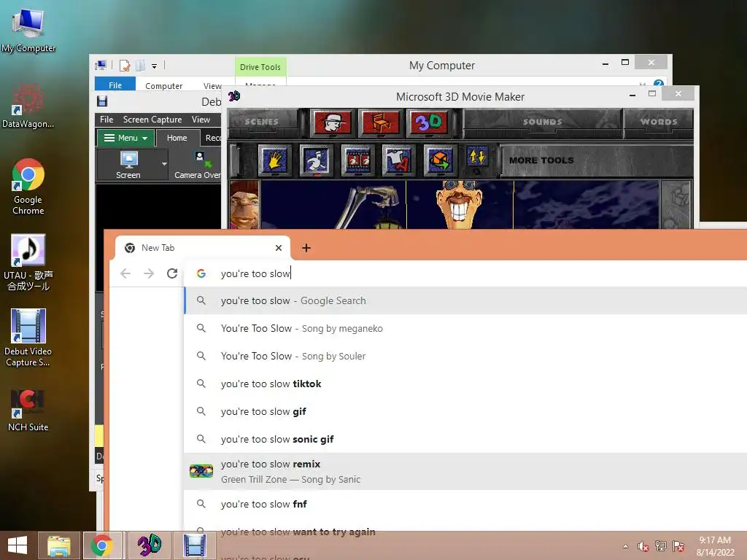Open the File menu in Debut
The height and width of the screenshot is (560, 747).
107,120
